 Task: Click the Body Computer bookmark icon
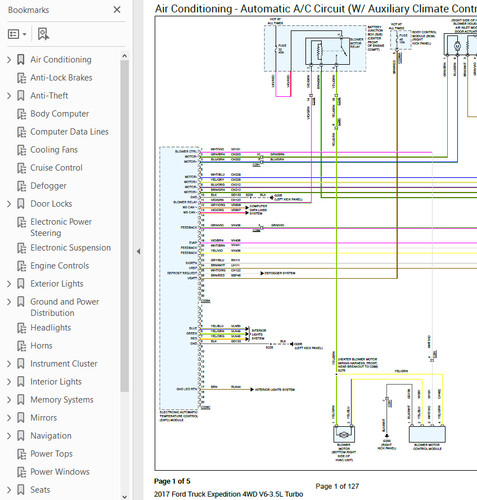(22, 114)
